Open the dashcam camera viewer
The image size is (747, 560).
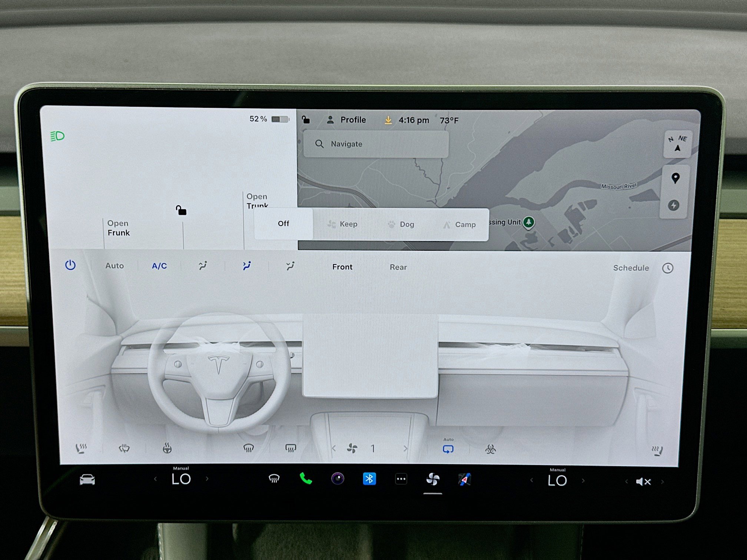pos(338,479)
